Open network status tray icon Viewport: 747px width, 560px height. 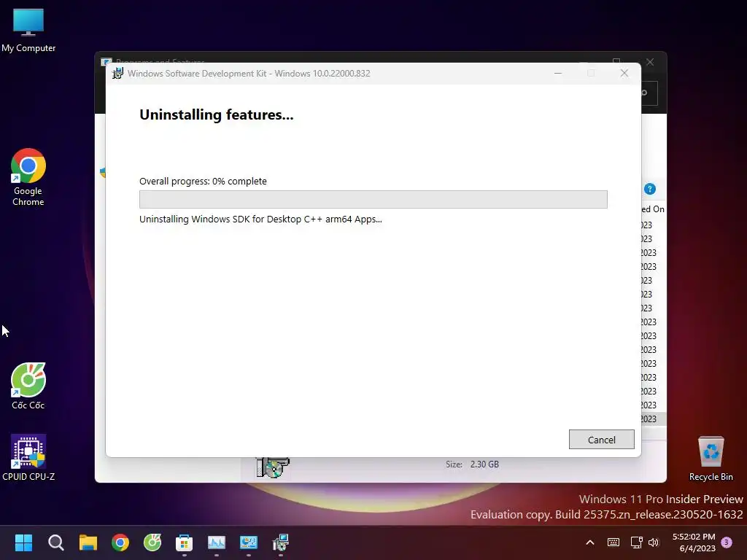[x=636, y=542]
